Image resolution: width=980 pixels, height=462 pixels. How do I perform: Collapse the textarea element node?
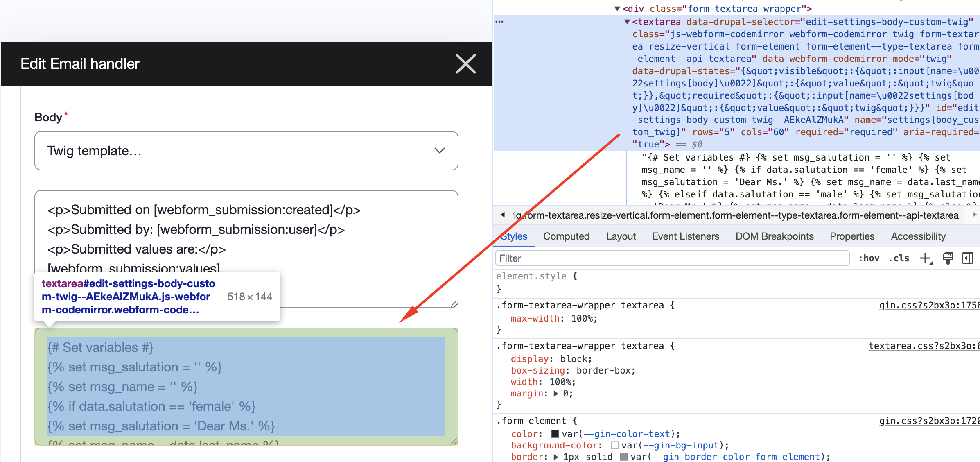(627, 22)
